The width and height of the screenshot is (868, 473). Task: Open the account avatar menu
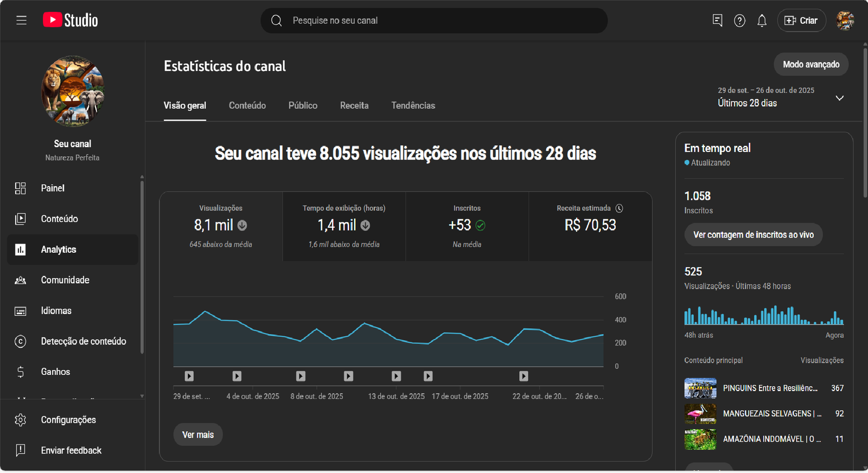(x=845, y=21)
